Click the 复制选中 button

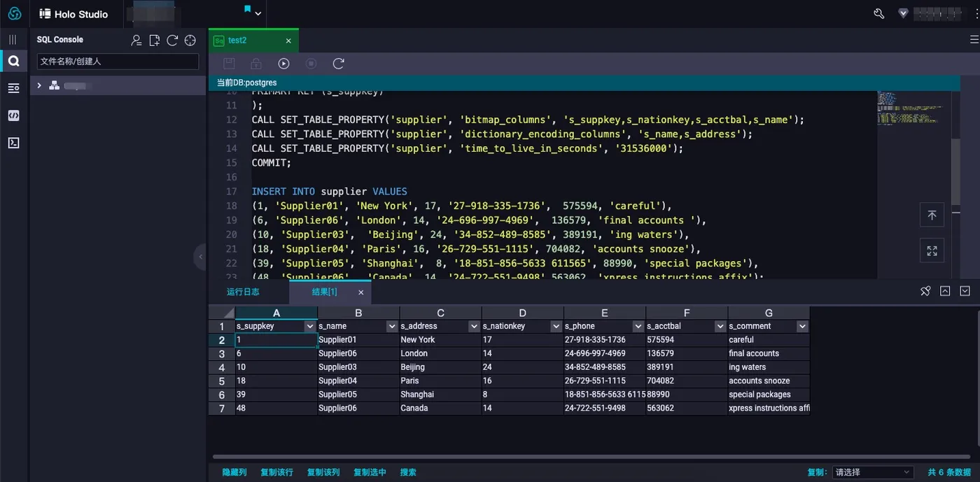click(370, 472)
